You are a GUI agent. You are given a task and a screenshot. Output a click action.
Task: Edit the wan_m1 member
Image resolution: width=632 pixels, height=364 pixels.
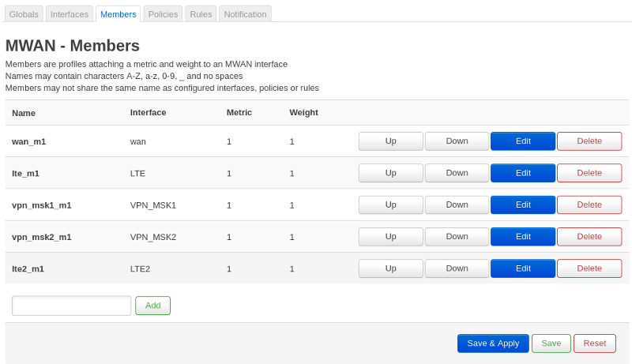523,141
